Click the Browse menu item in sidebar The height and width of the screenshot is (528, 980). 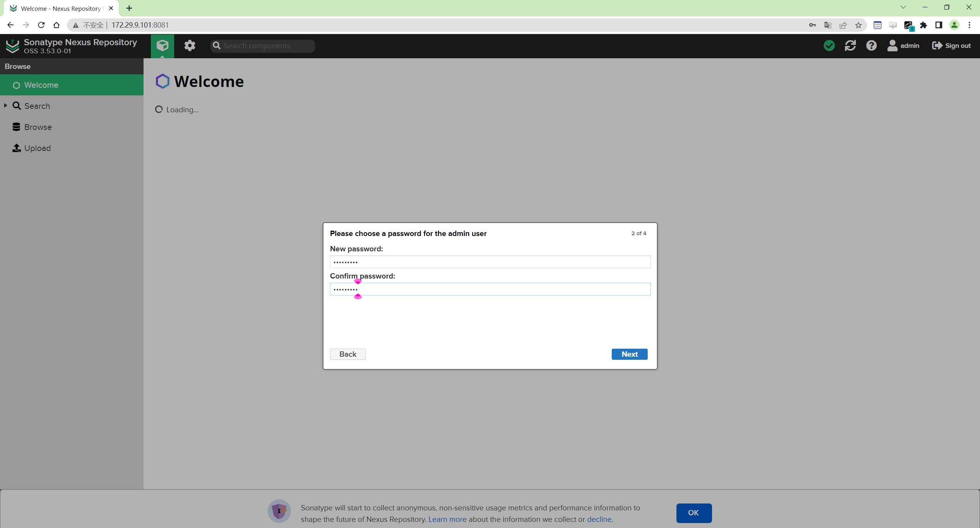[x=38, y=127]
